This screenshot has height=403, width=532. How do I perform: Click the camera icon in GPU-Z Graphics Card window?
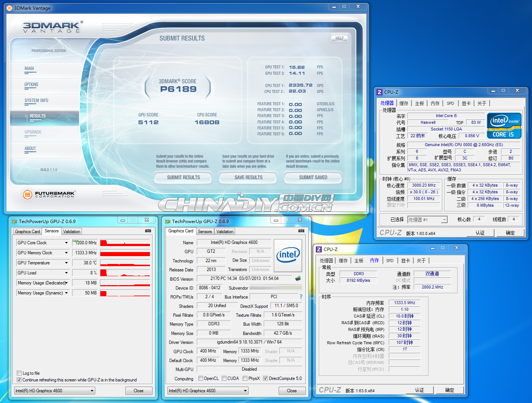pos(301,231)
